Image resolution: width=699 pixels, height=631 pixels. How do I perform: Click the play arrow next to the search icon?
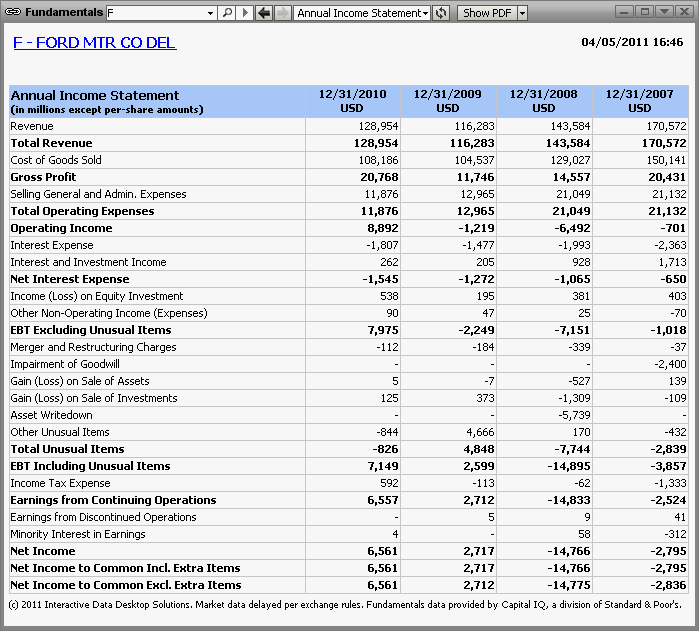click(245, 12)
